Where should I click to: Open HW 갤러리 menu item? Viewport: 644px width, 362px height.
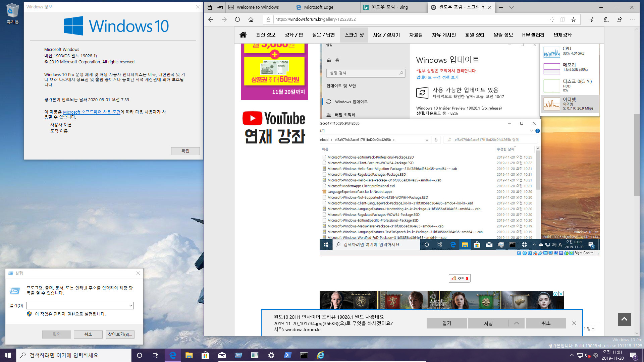[x=533, y=35]
